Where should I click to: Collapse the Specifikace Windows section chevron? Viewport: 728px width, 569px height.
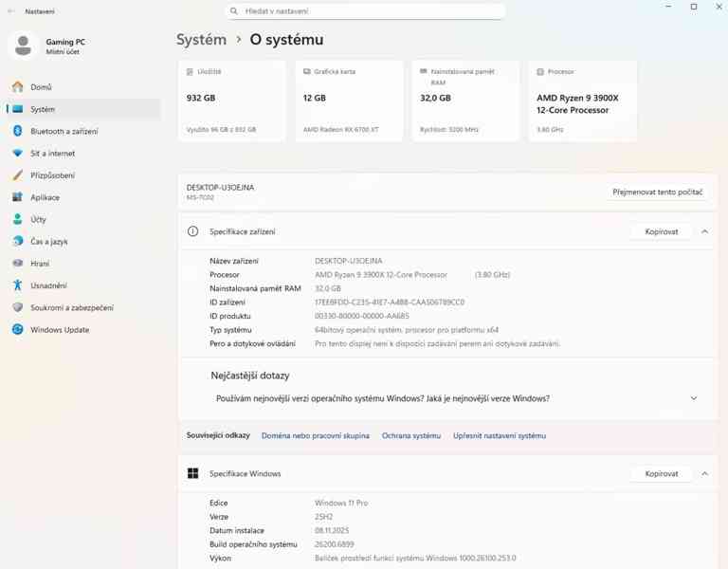[705, 473]
